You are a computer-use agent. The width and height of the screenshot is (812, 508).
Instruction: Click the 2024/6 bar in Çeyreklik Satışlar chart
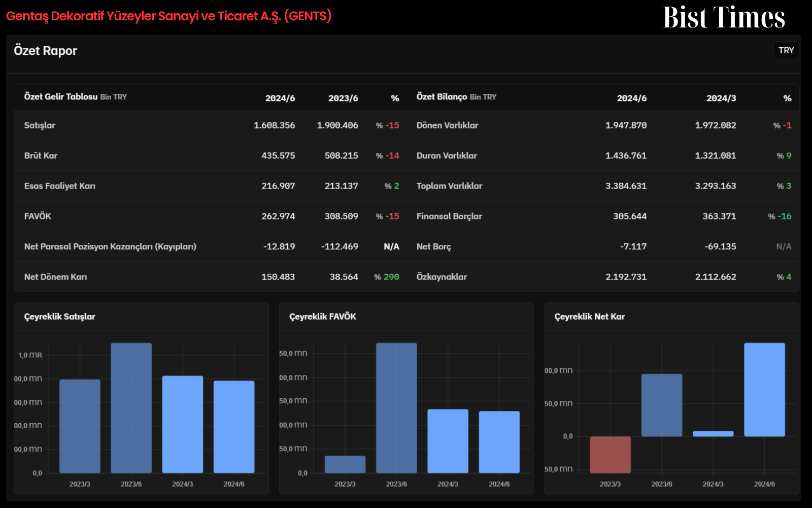234,427
